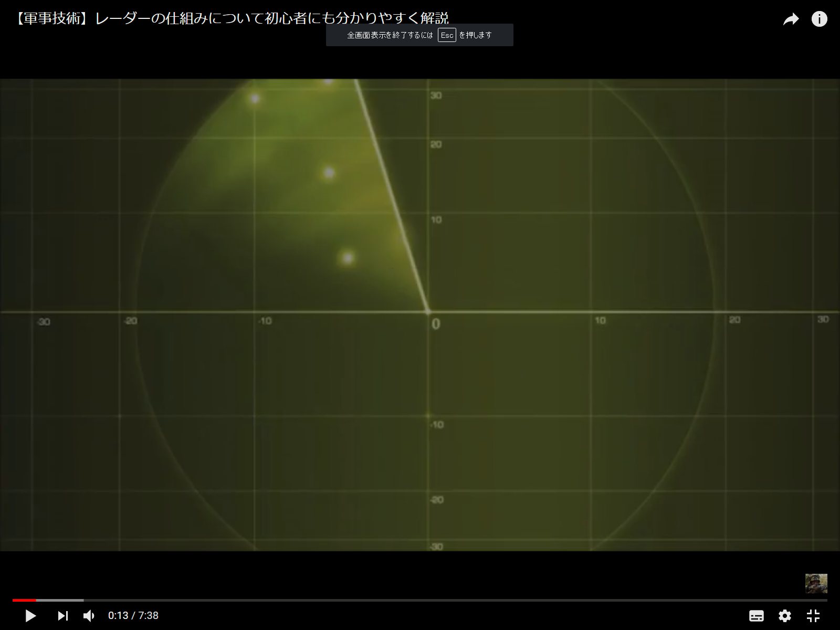Open the player settings gear menu
The image size is (840, 630).
tap(784, 615)
